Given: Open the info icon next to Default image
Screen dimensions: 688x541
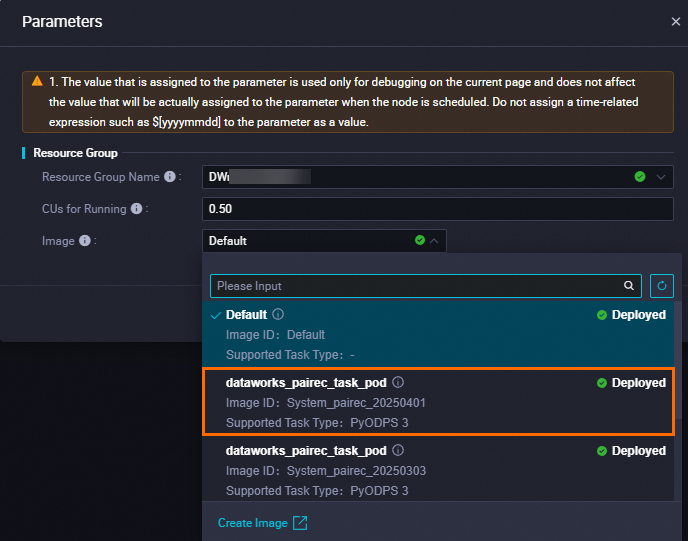Looking at the screenshot, I should [x=278, y=314].
